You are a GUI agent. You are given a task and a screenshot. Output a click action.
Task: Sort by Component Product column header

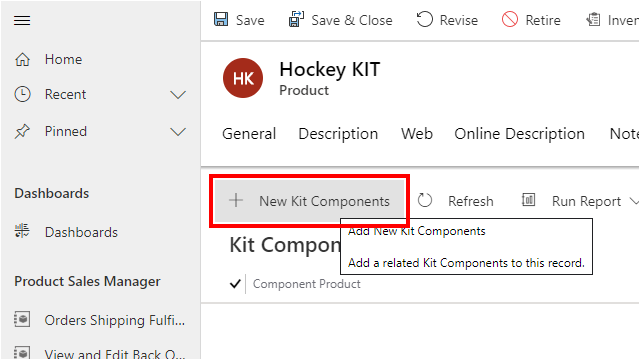(x=307, y=284)
